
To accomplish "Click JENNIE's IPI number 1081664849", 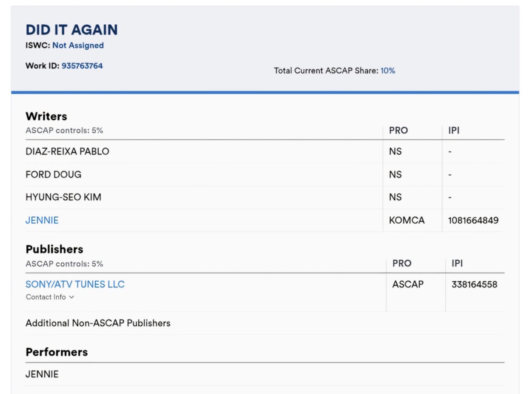I will coord(473,220).
